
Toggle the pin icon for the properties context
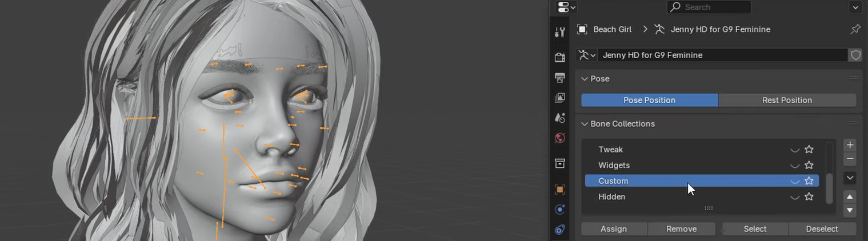point(855,29)
